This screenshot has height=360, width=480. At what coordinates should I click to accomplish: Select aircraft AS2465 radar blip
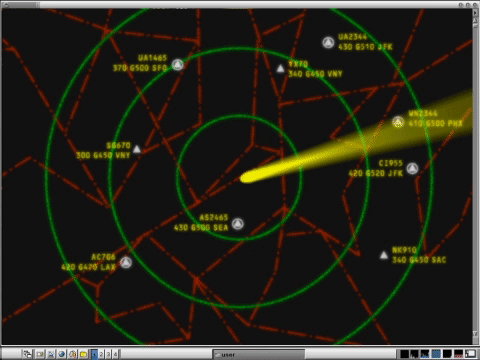[238, 224]
